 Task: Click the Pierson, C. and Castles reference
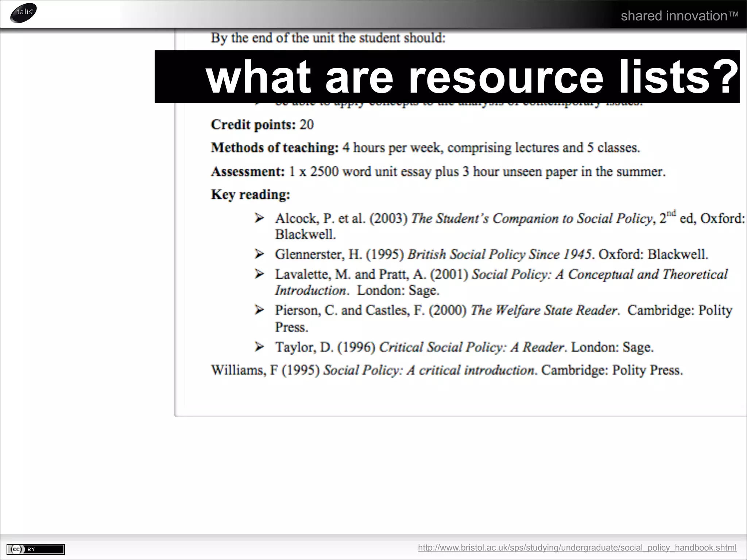tap(503, 318)
